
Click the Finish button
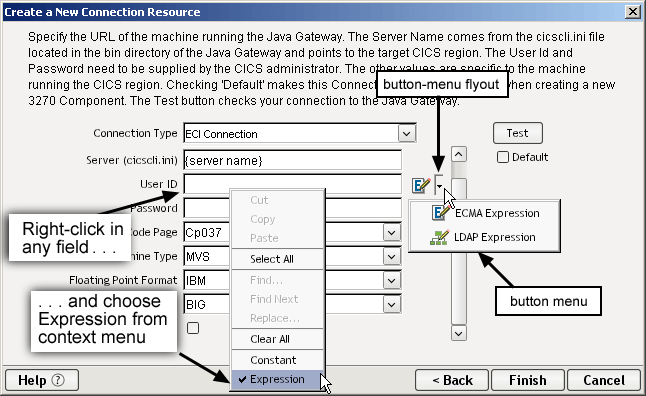tap(528, 380)
